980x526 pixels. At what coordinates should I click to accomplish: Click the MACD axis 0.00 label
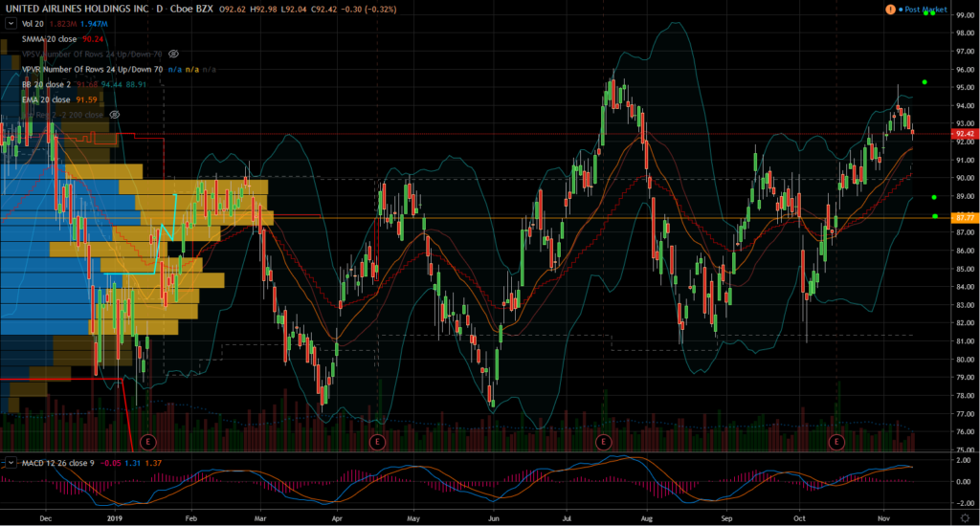pyautogui.click(x=963, y=482)
